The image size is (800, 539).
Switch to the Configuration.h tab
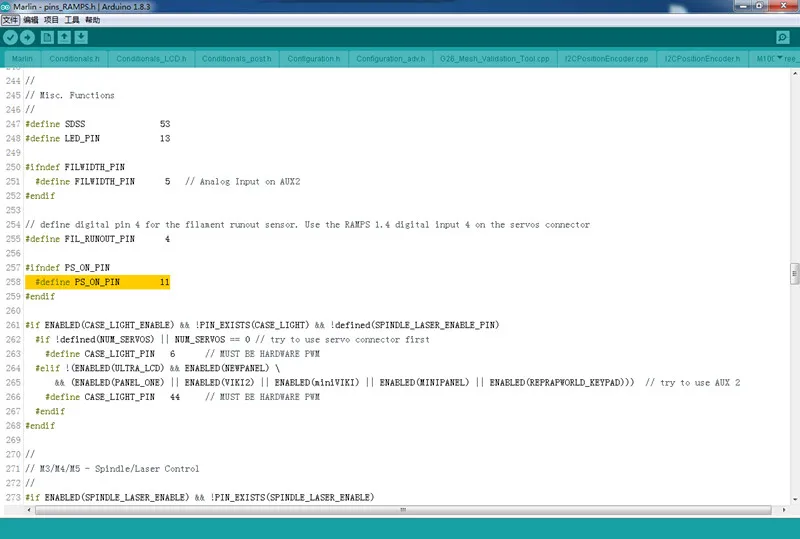click(314, 59)
